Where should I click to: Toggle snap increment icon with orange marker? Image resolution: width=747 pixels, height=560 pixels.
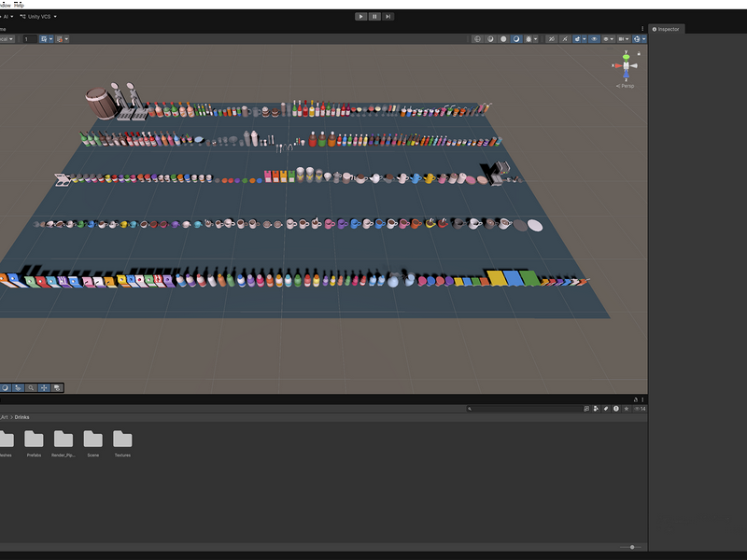60,39
